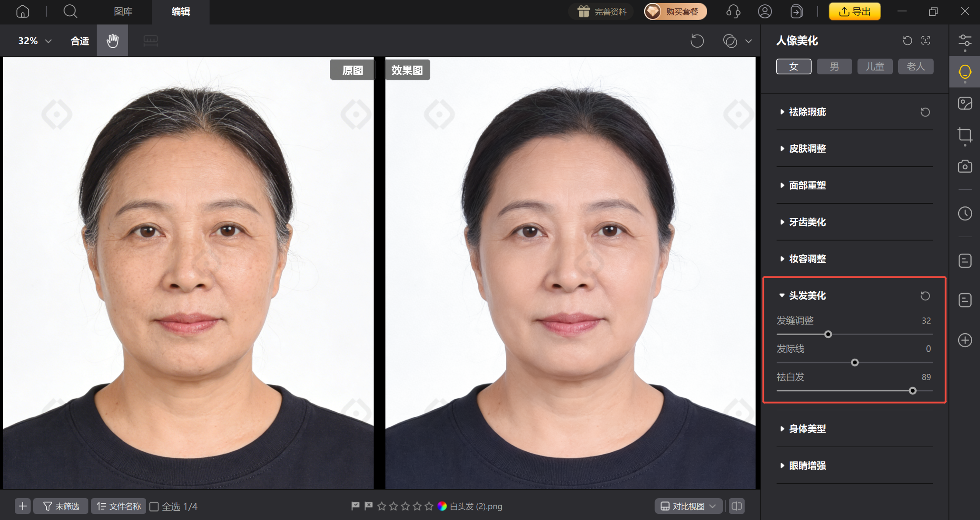Reset the 头发美化 section settings
This screenshot has height=520, width=980.
(x=925, y=296)
